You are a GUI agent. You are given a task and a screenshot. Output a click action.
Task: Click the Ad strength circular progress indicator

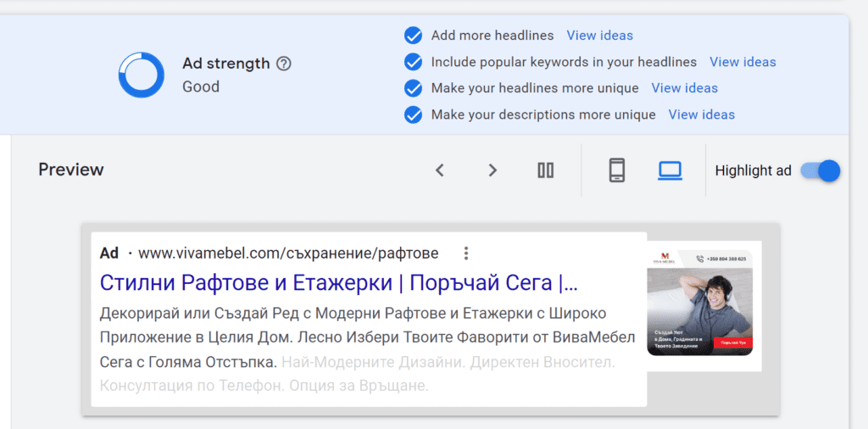click(141, 75)
